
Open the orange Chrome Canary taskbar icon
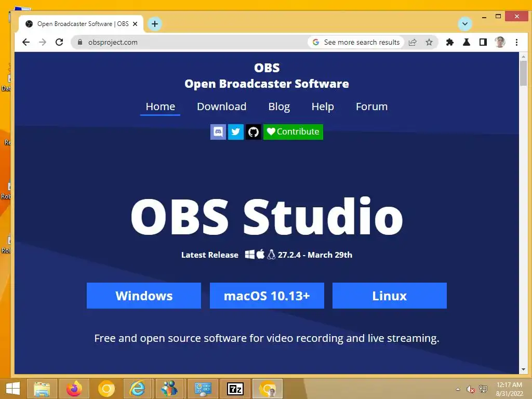106,389
